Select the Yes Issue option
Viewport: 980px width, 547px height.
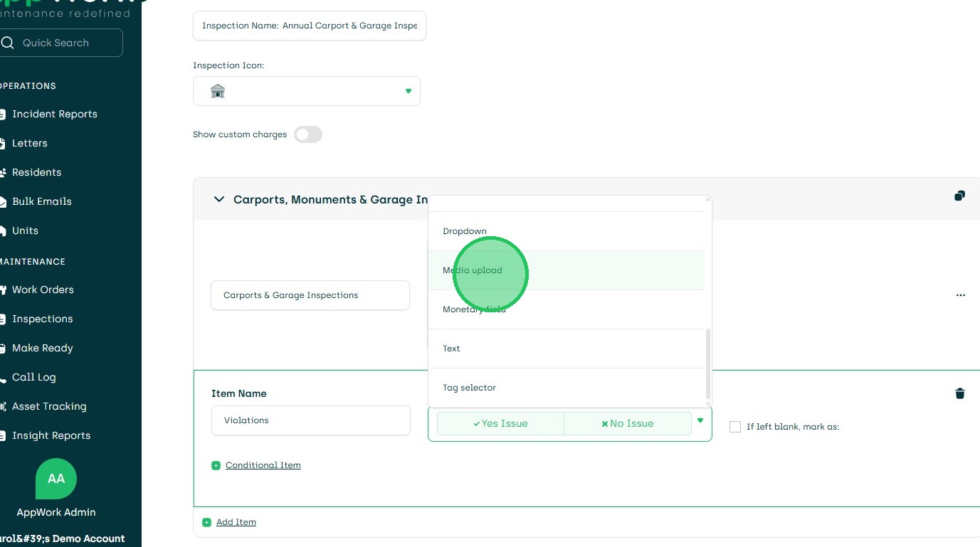500,423
